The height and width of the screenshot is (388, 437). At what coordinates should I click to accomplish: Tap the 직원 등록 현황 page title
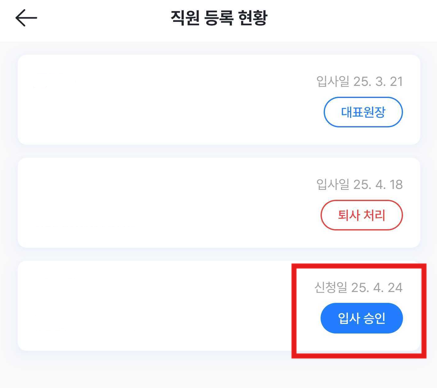coord(219,18)
